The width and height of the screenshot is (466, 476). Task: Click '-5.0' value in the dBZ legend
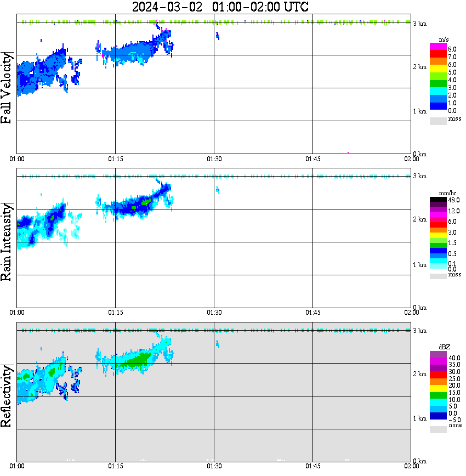pos(454,420)
